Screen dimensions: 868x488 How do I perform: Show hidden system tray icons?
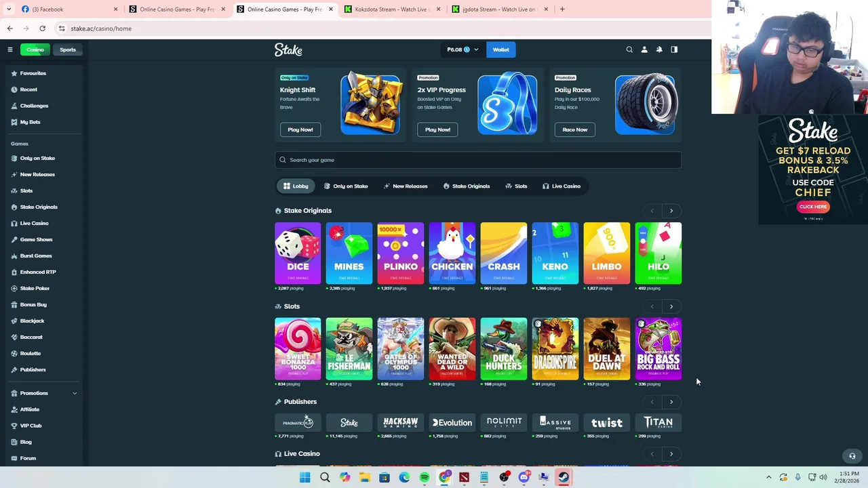(768, 477)
